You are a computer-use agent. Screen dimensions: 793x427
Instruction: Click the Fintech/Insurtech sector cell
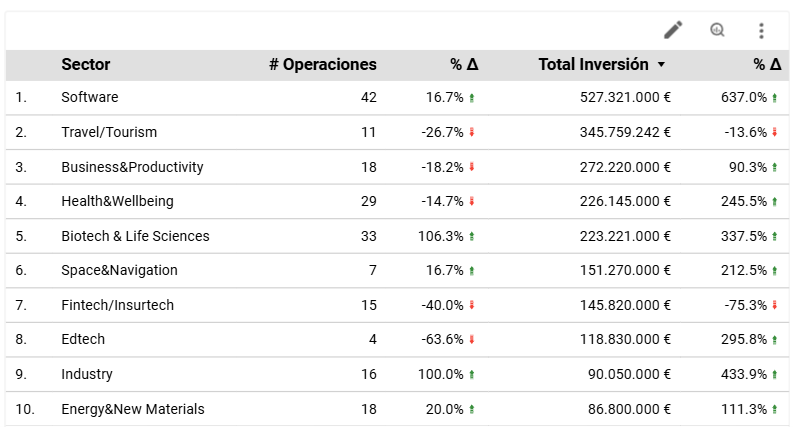(x=117, y=305)
